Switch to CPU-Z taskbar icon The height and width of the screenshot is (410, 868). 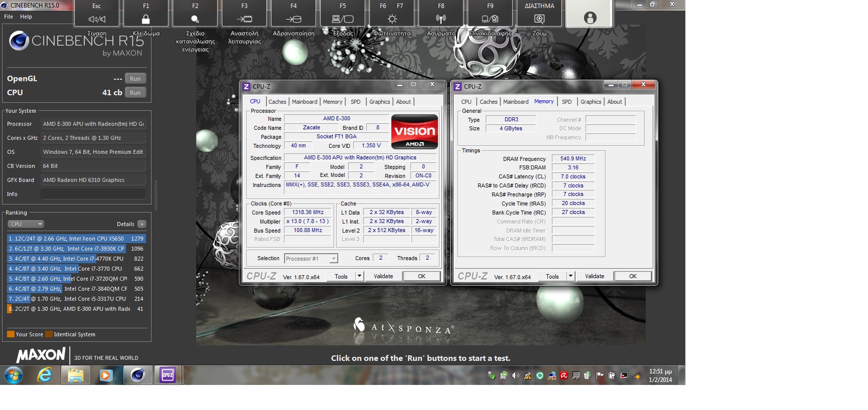point(168,375)
